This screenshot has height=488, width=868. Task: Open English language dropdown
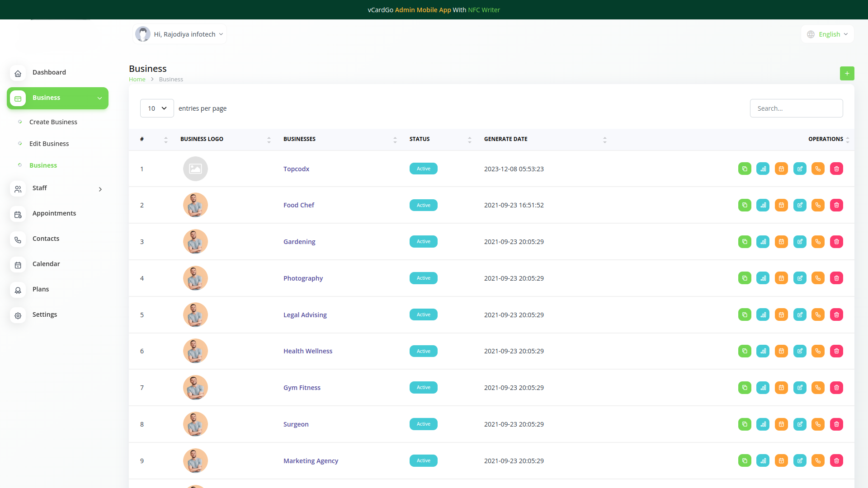tap(828, 34)
